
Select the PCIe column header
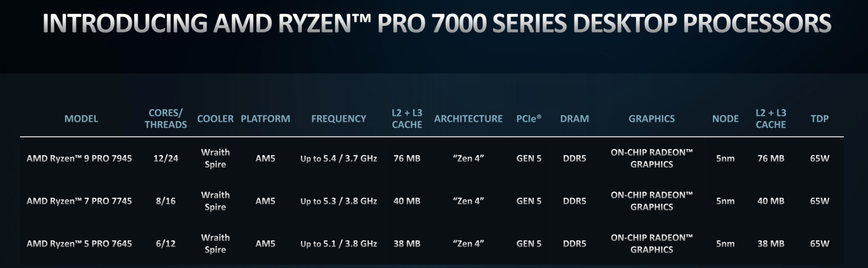(x=528, y=119)
